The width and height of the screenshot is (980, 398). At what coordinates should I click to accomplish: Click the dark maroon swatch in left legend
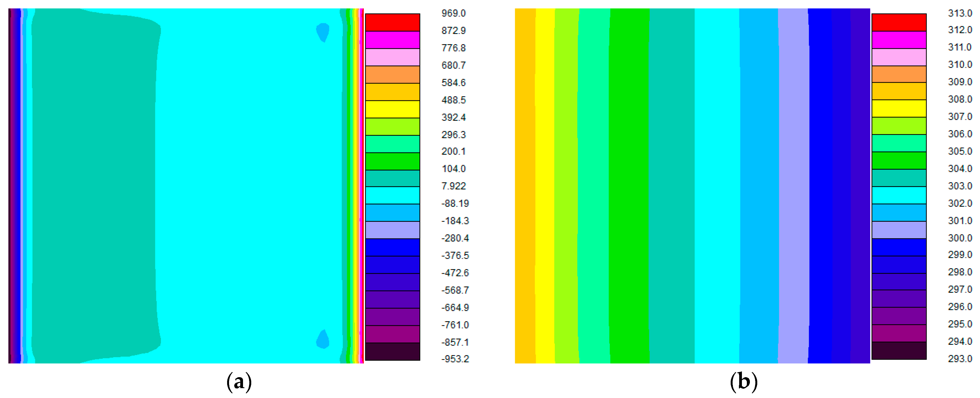[x=392, y=351]
